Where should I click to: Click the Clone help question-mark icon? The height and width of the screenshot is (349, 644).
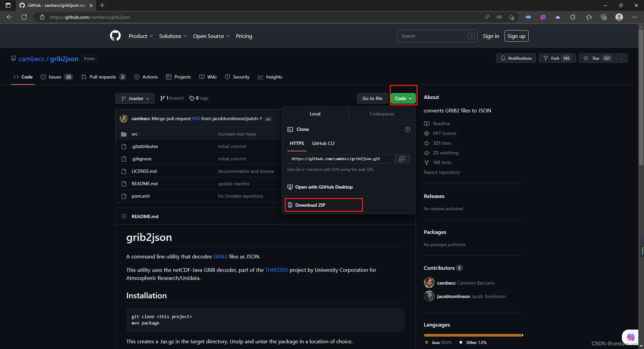coord(408,130)
